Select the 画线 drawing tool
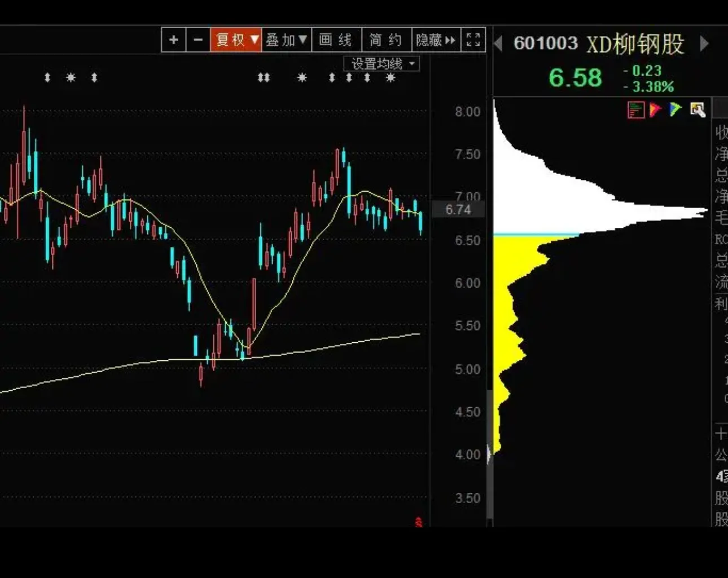This screenshot has width=728, height=578. 336,40
